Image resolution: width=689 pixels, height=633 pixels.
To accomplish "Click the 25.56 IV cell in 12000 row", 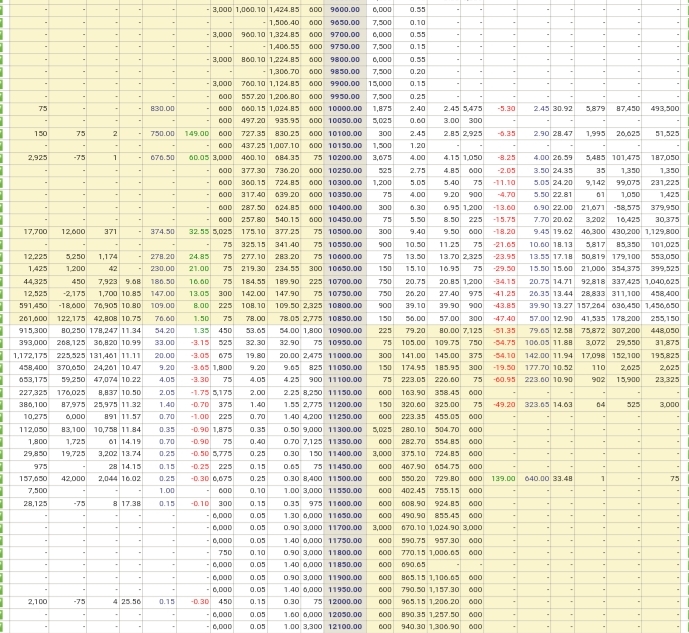I will coord(131,602).
